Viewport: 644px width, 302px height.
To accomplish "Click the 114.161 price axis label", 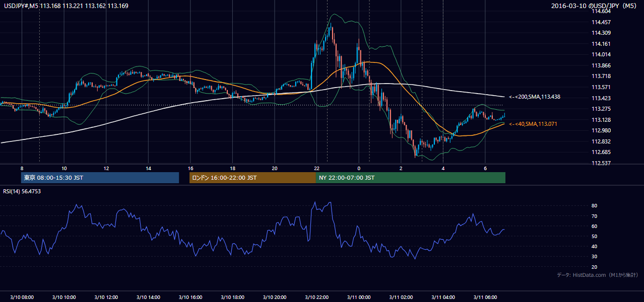I will pos(602,44).
